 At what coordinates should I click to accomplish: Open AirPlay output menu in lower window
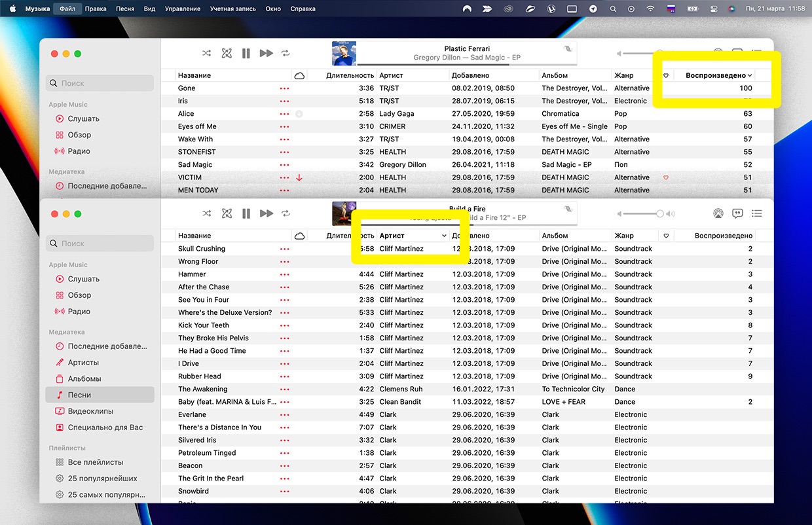coord(718,213)
